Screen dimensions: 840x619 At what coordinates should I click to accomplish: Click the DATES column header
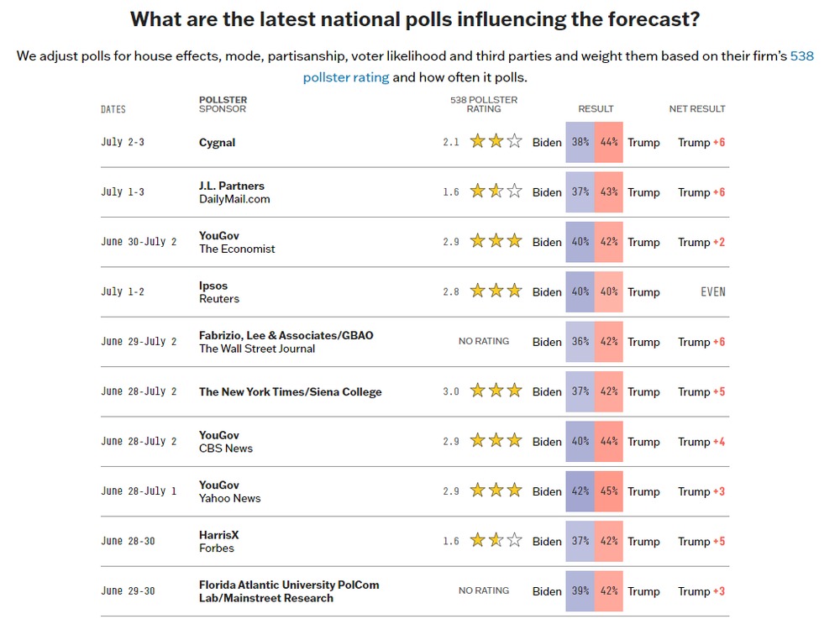113,109
